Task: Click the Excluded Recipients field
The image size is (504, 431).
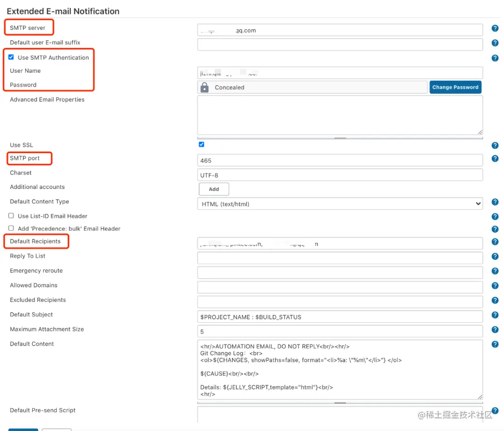Action: pyautogui.click(x=340, y=302)
